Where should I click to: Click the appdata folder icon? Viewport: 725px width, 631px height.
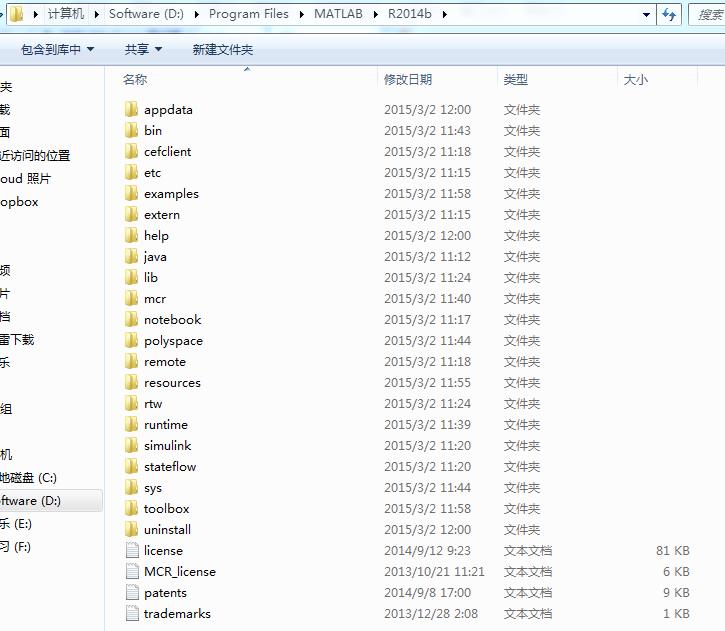132,110
